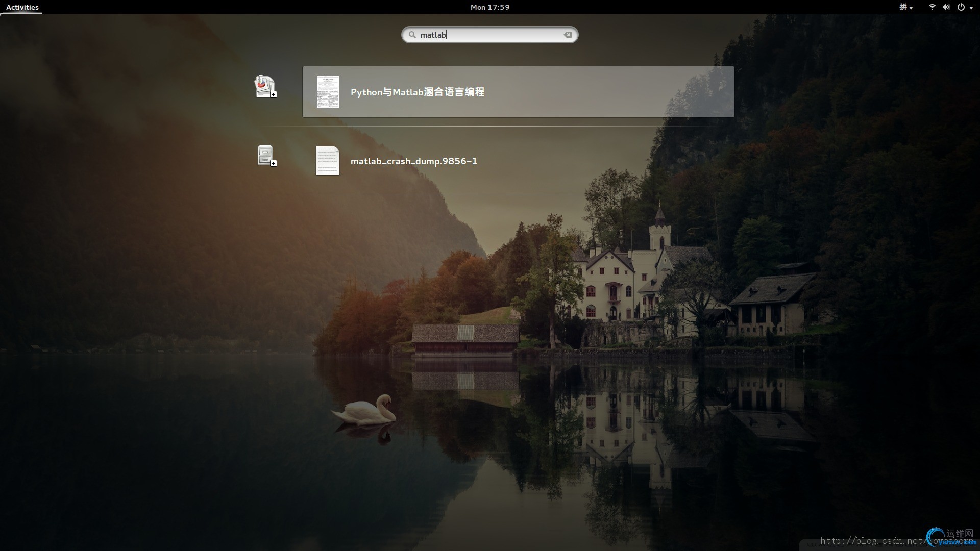
Task: Click the 拼 input method indicator
Action: point(903,7)
